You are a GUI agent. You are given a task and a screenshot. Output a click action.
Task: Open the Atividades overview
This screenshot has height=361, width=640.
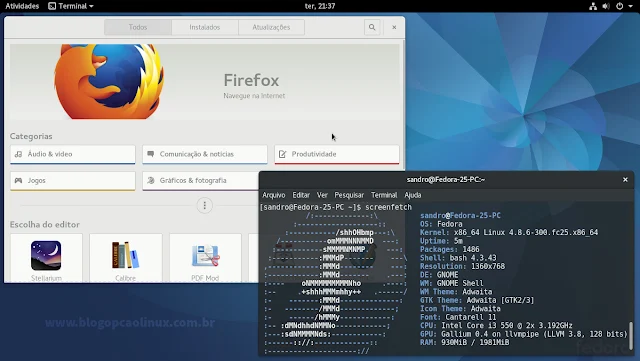click(22, 6)
